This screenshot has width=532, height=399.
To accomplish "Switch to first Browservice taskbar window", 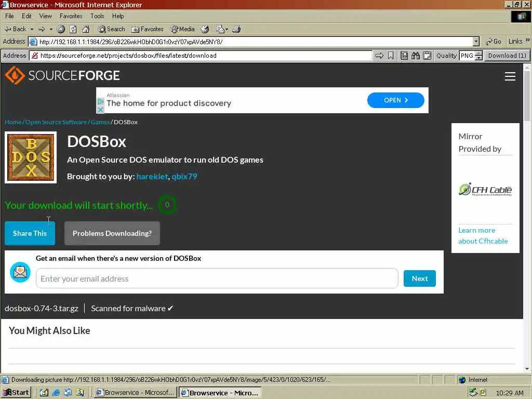I will [136, 393].
